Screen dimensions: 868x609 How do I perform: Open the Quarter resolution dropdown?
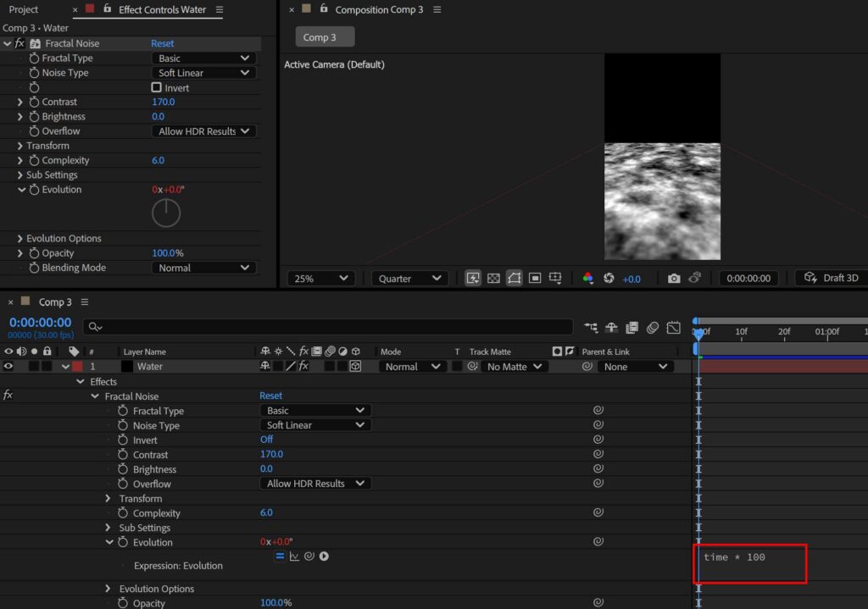[409, 278]
